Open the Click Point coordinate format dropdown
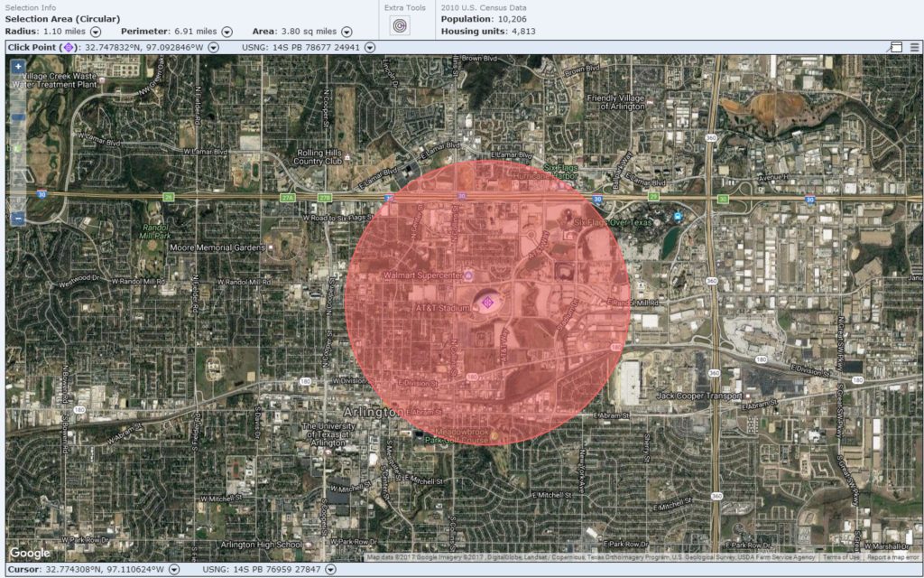924x578 pixels. (x=213, y=48)
